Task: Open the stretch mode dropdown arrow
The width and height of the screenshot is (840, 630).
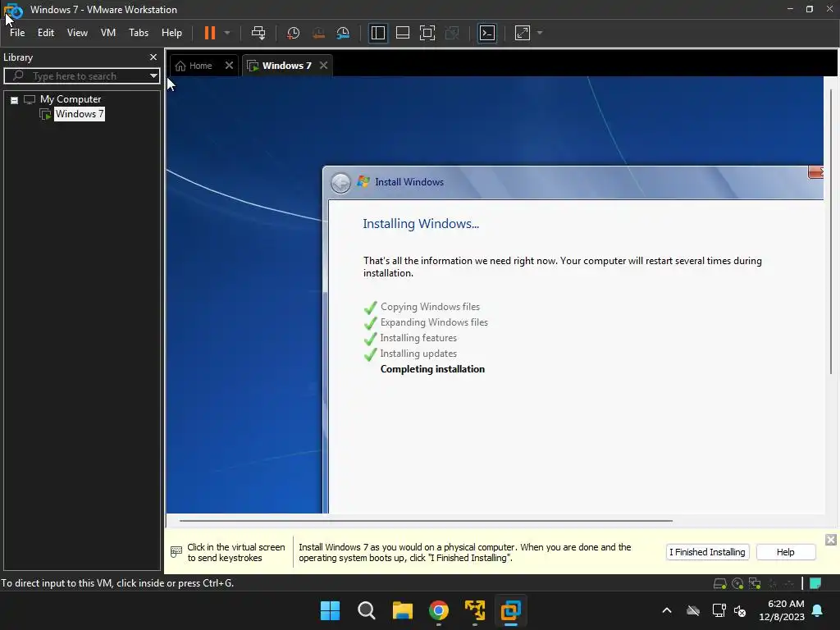Action: pyautogui.click(x=540, y=33)
